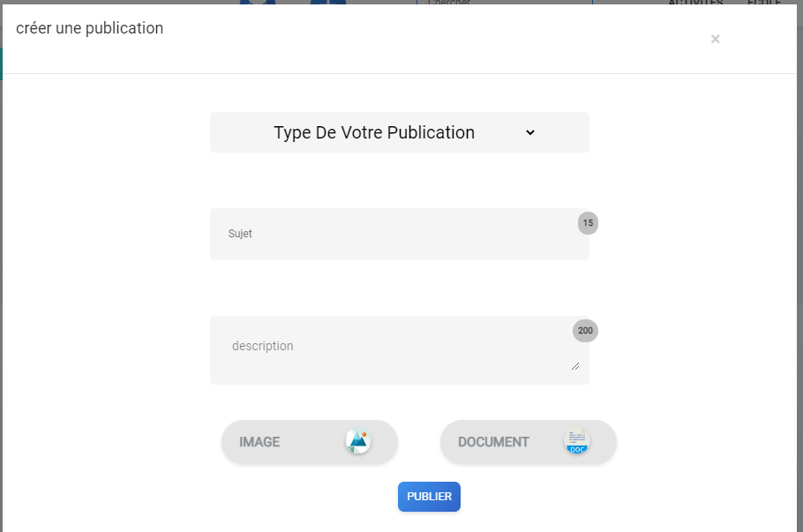Viewport: 803px width, 532px height.
Task: Click the IMAGE upload button label
Action: (x=259, y=442)
